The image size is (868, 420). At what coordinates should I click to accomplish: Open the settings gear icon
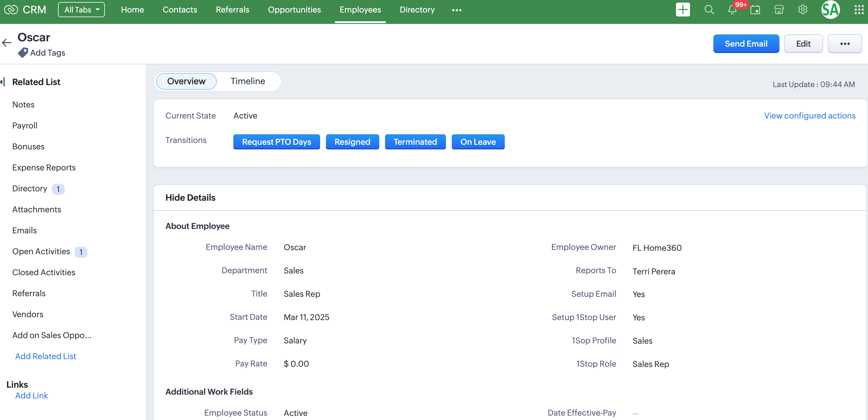click(803, 10)
